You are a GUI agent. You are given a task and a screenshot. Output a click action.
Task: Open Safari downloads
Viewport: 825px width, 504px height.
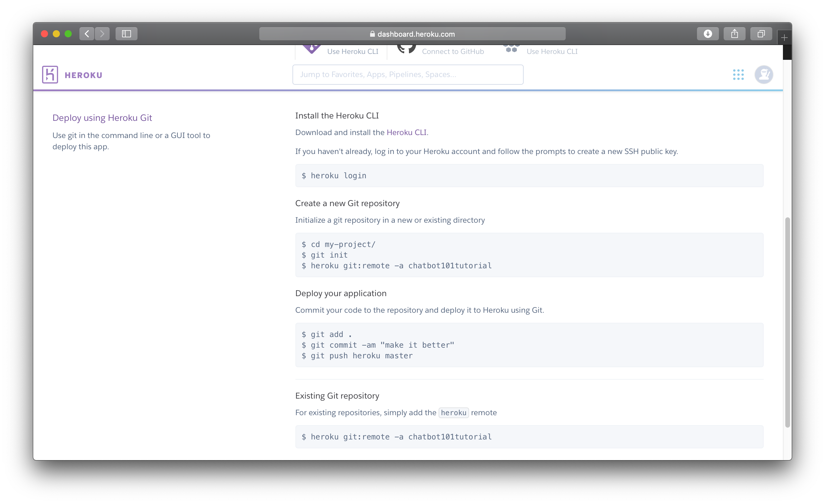point(708,33)
